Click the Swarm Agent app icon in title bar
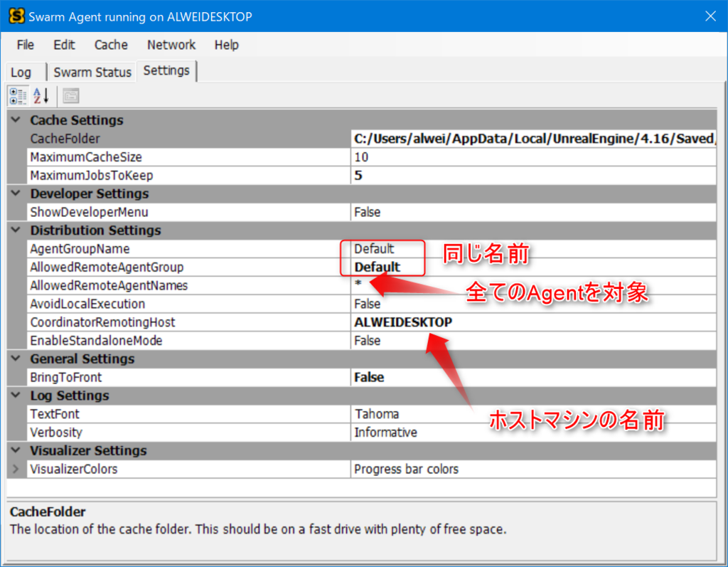Image resolution: width=728 pixels, height=567 pixels. (x=17, y=16)
